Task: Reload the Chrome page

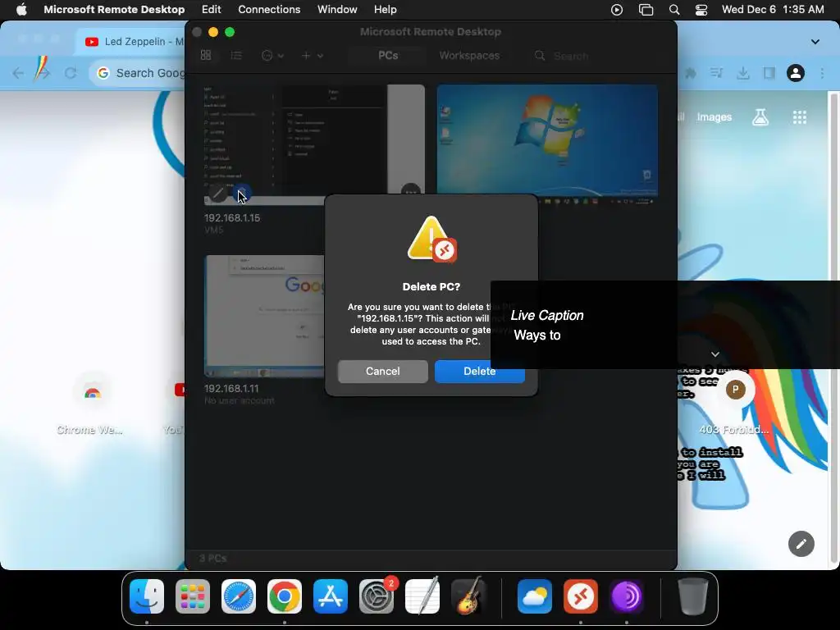Action: click(71, 73)
